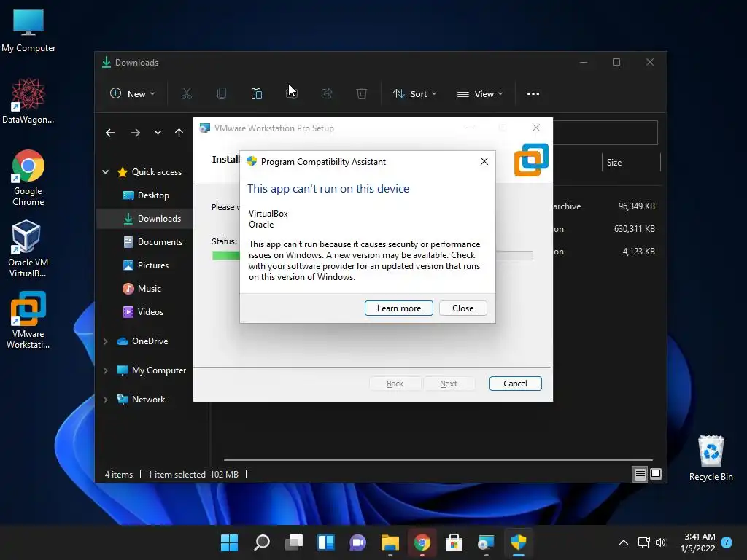Switch to details view icon in status bar

pos(640,474)
